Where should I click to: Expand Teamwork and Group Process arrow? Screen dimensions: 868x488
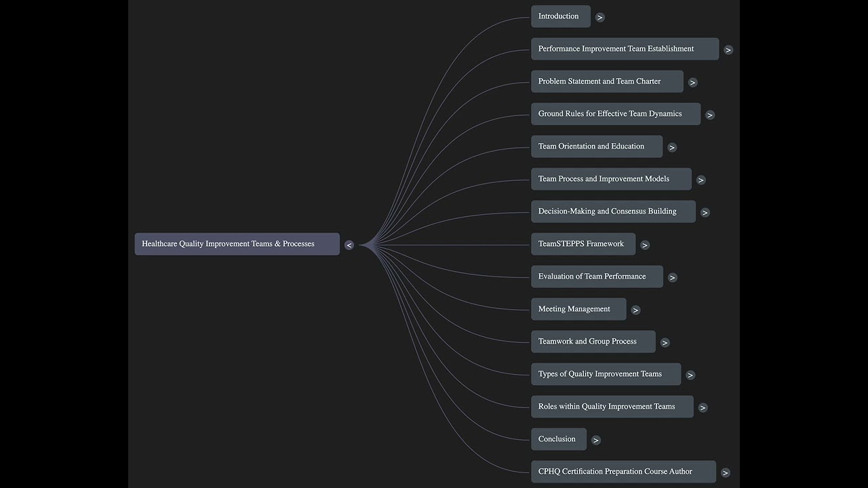(665, 343)
